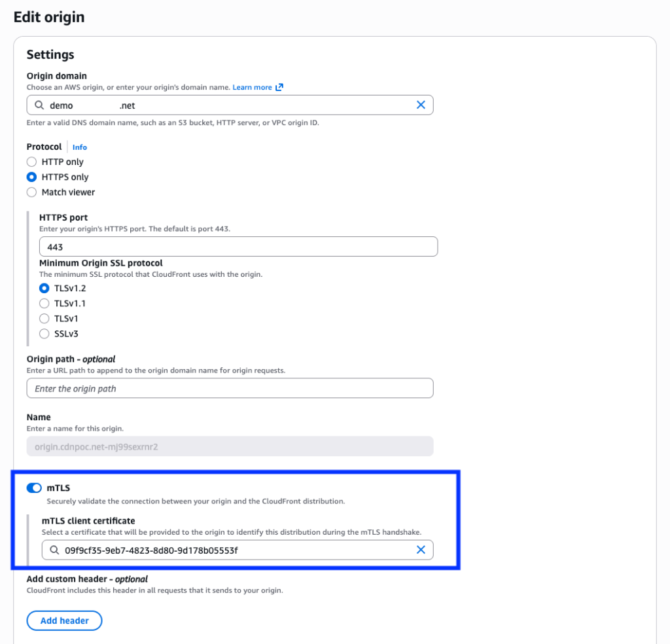
Task: Choose Match viewer as the protocol
Action: [x=31, y=192]
